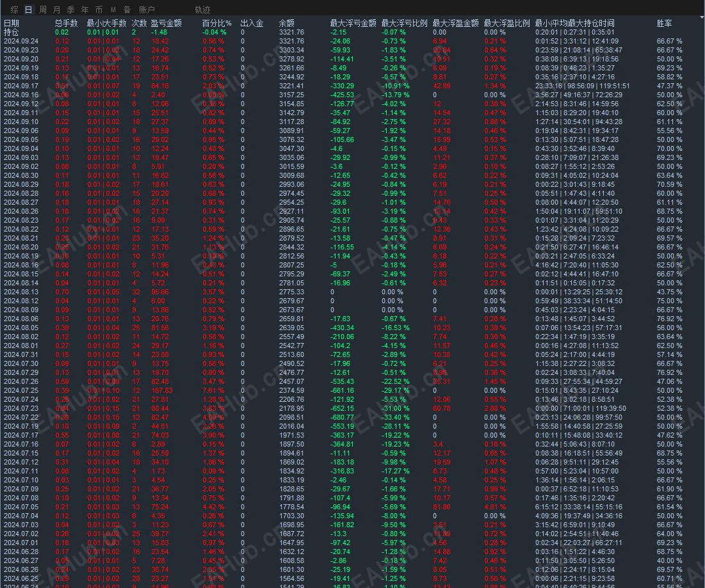This screenshot has height=588, width=705.
Task: Click balance 1703.30 in the 2024.07.04 row
Action: coord(291,516)
